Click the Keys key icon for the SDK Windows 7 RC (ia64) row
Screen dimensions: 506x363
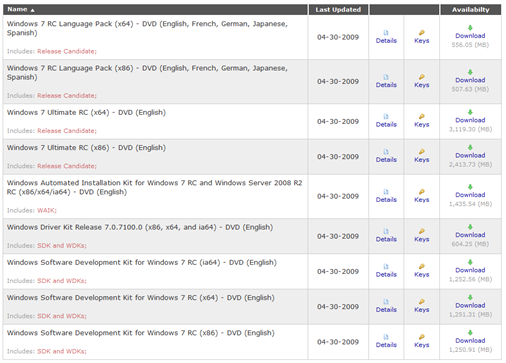422,266
